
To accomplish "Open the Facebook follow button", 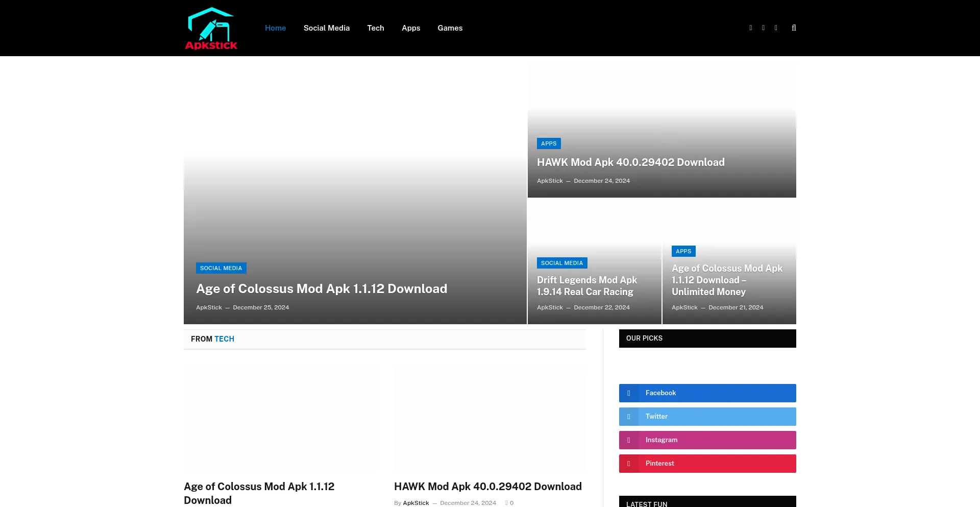I will (x=707, y=393).
